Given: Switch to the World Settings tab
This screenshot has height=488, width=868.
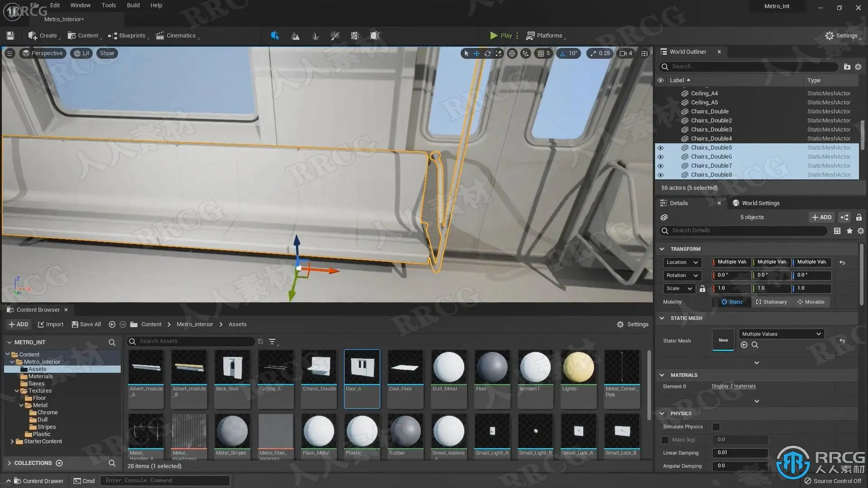Looking at the screenshot, I should [x=760, y=203].
